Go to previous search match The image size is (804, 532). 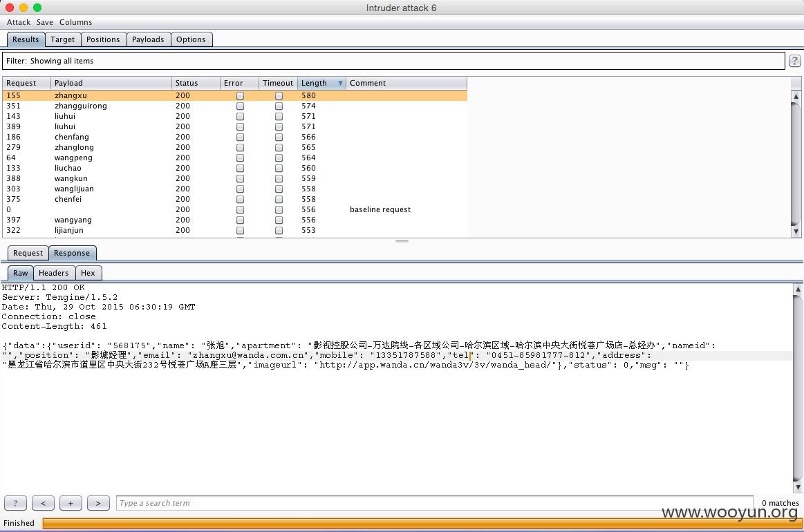click(x=43, y=503)
